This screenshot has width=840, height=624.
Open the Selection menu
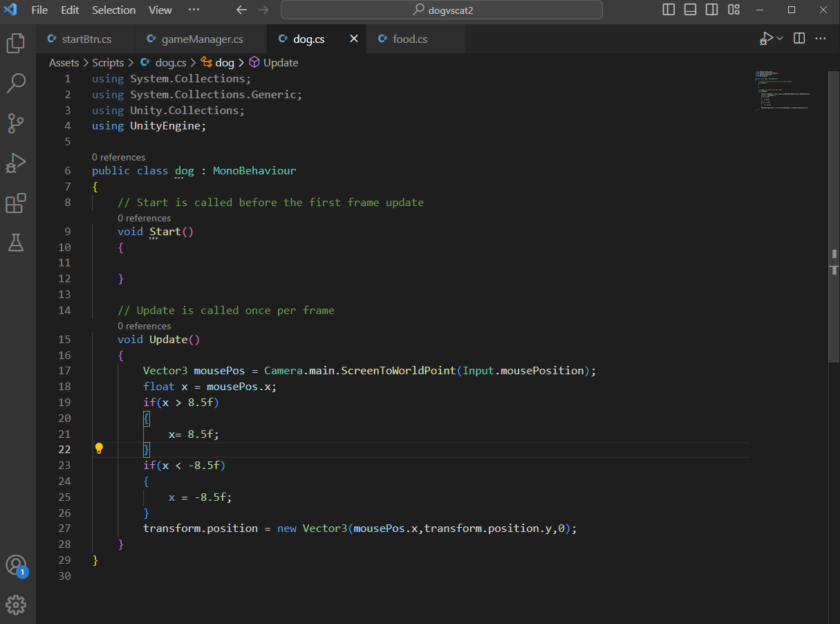pos(114,10)
